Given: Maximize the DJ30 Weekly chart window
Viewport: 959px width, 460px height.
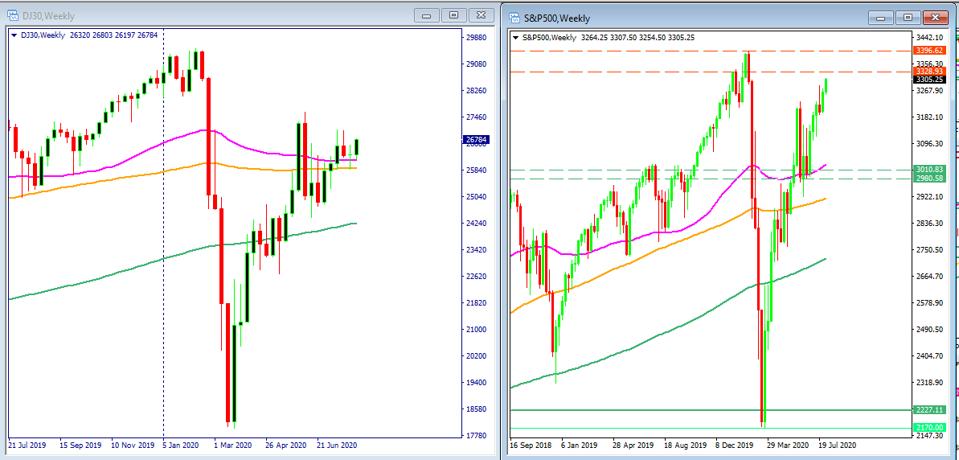Looking at the screenshot, I should [x=453, y=15].
